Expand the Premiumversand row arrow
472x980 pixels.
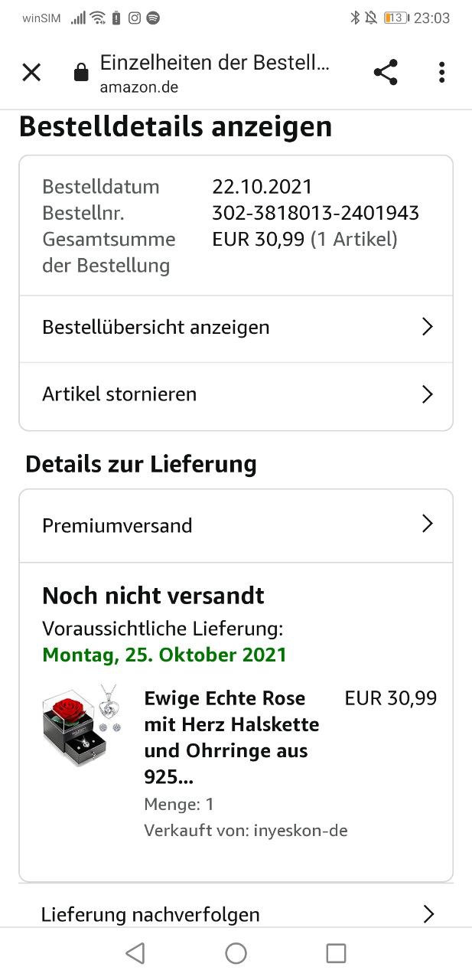428,524
